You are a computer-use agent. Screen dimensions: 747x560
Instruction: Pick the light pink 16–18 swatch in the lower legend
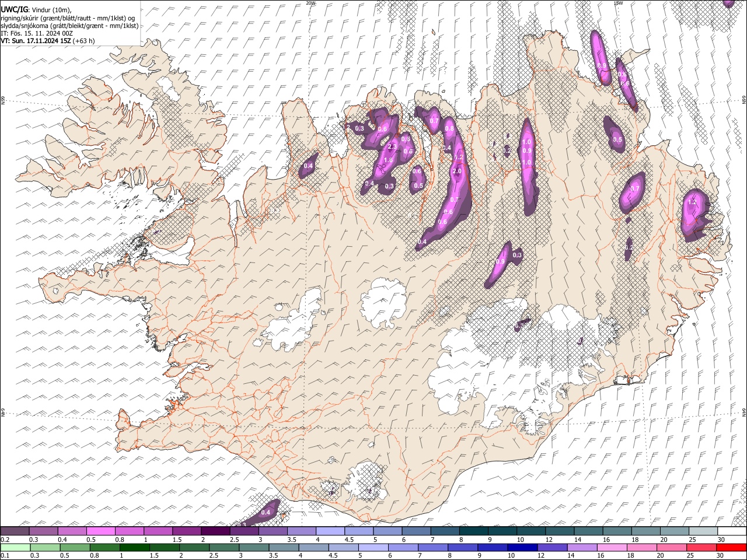click(x=612, y=547)
